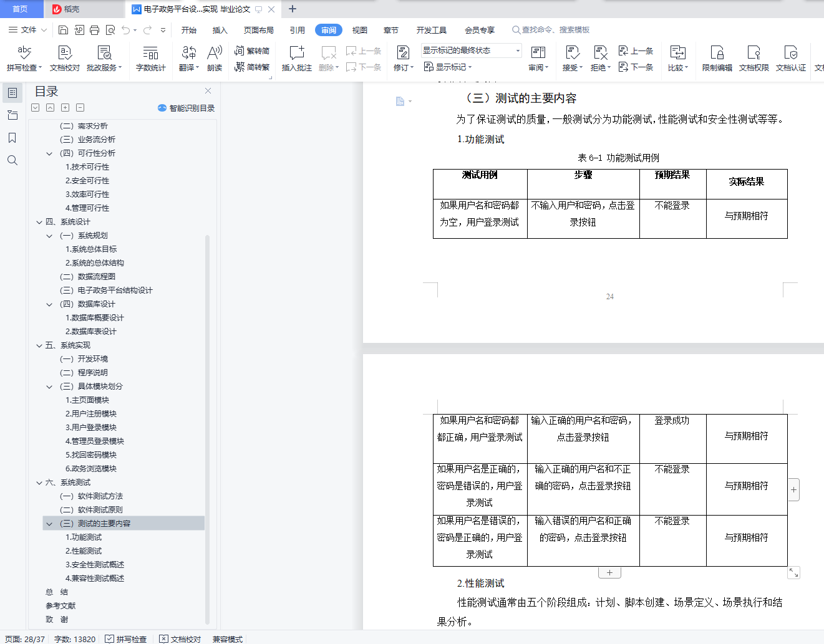
Task: Click the 字数: 13820 word count status
Action: pyautogui.click(x=75, y=639)
